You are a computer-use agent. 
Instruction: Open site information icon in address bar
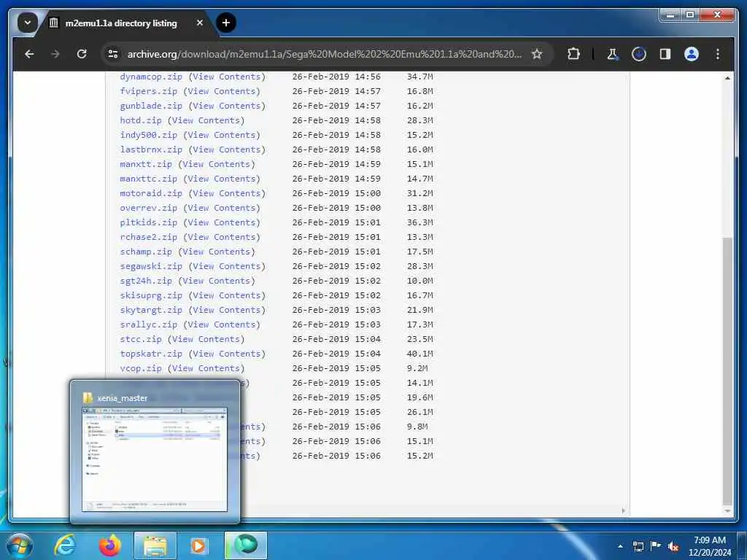(113, 54)
